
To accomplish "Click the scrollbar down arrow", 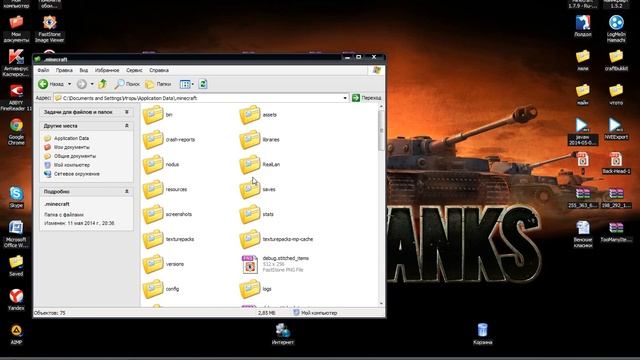I will pos(381,304).
